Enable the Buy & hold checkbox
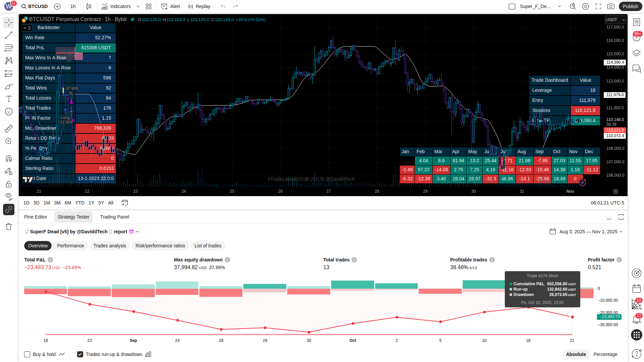 [27, 354]
